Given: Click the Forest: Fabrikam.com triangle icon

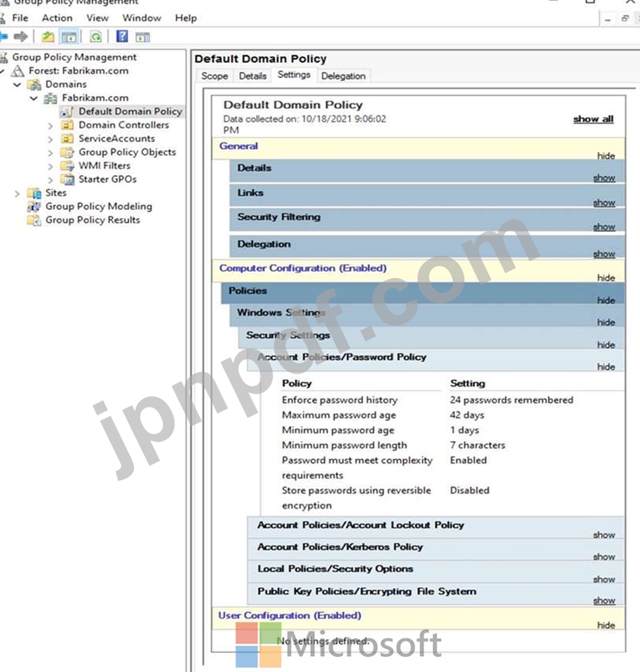Looking at the screenshot, I should tap(17, 70).
